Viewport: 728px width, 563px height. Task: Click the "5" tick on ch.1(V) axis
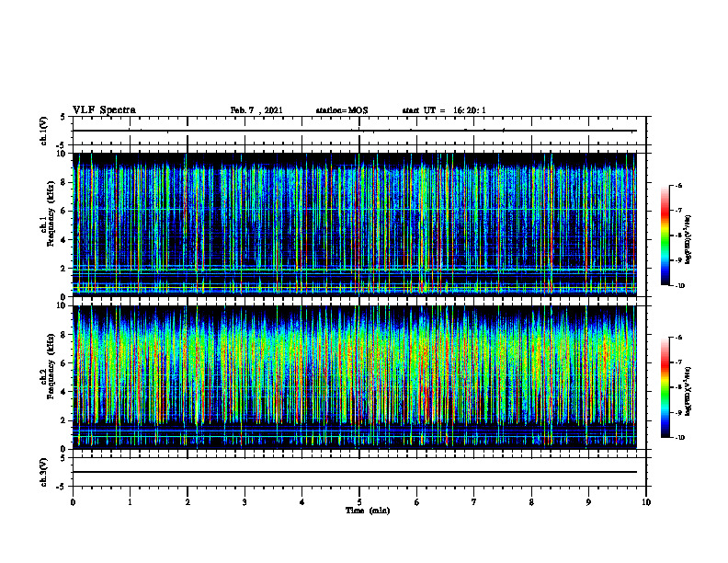64,117
